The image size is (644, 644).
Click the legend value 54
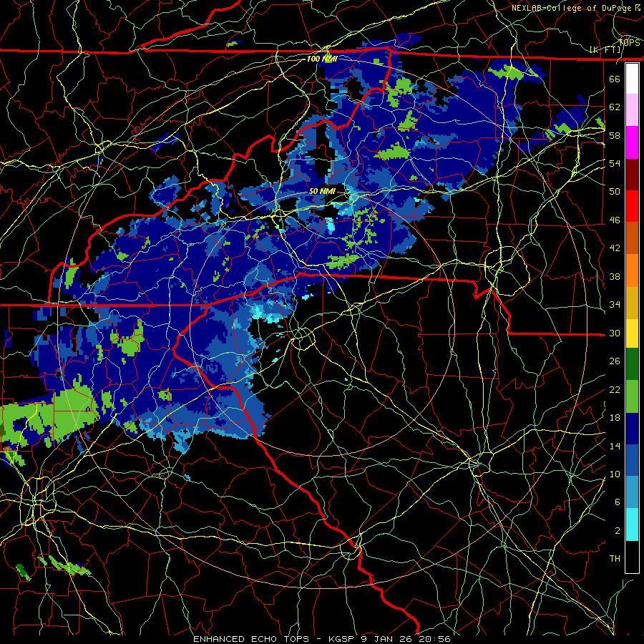pos(615,163)
